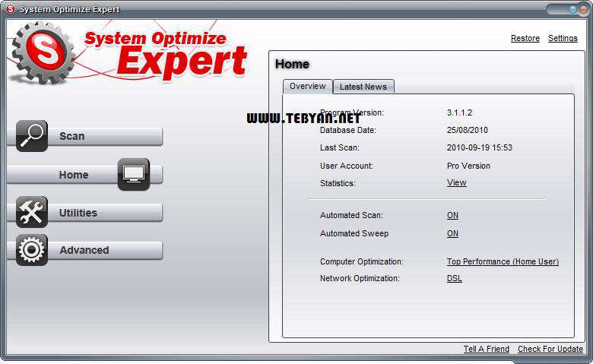593x364 pixels.
Task: Click the magnifying glass Scan icon
Action: pos(32,136)
